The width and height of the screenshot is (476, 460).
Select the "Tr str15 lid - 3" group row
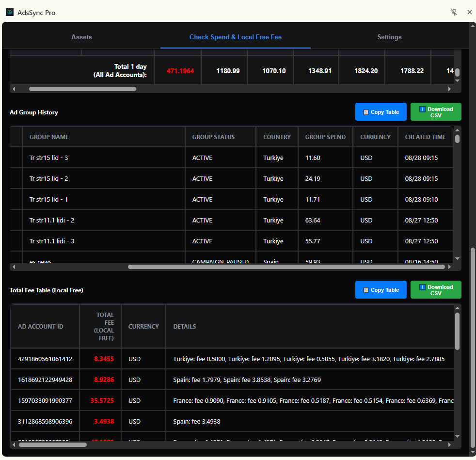pos(231,158)
